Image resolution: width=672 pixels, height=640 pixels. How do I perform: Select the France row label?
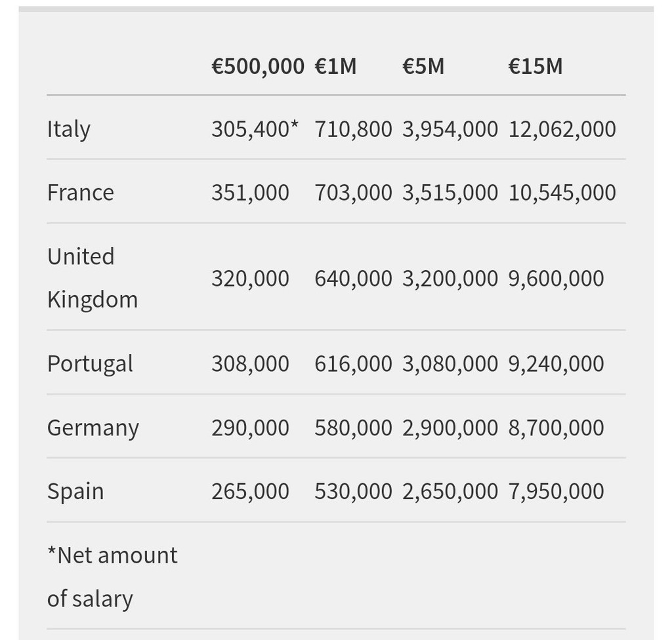tap(81, 192)
